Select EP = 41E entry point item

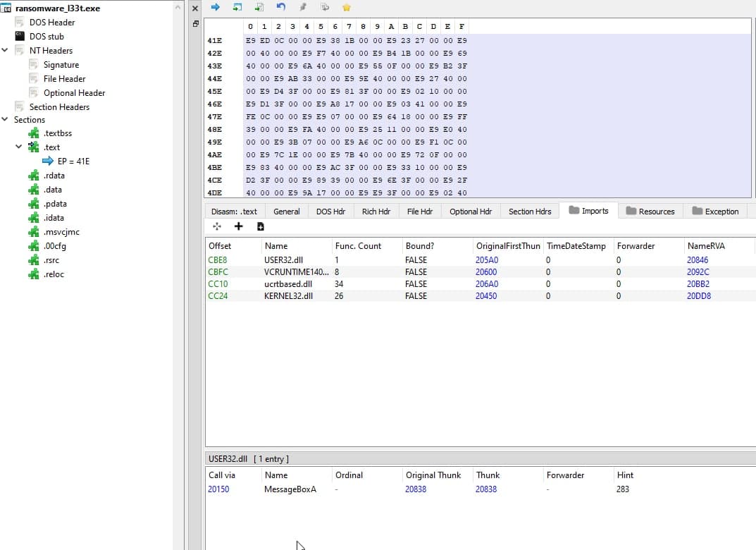click(73, 161)
